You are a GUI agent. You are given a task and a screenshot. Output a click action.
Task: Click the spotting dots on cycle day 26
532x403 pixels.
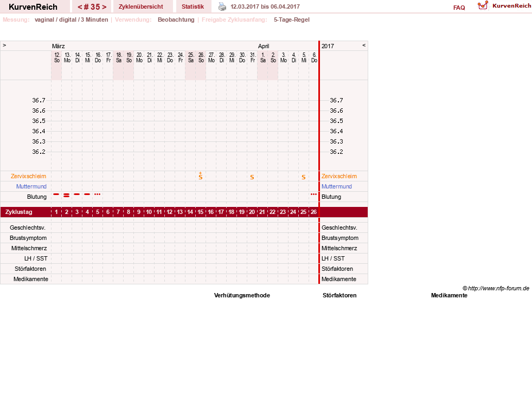pos(313,194)
